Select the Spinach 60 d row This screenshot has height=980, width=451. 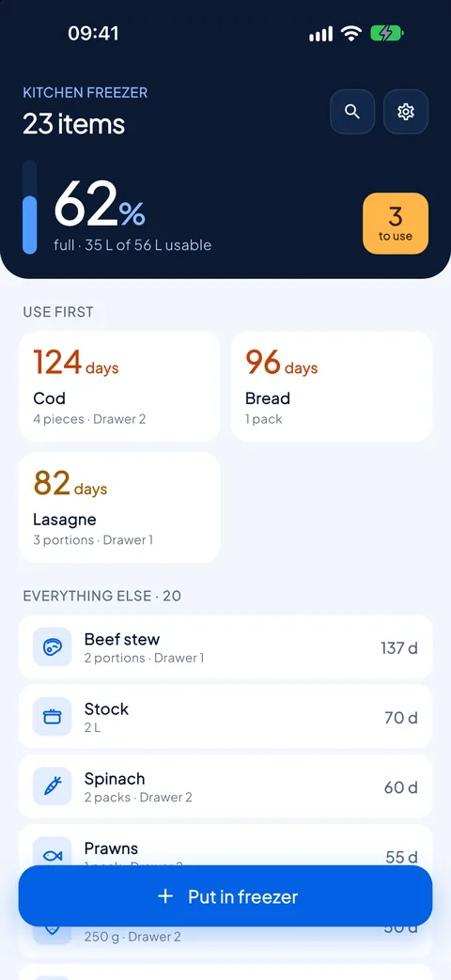click(225, 786)
